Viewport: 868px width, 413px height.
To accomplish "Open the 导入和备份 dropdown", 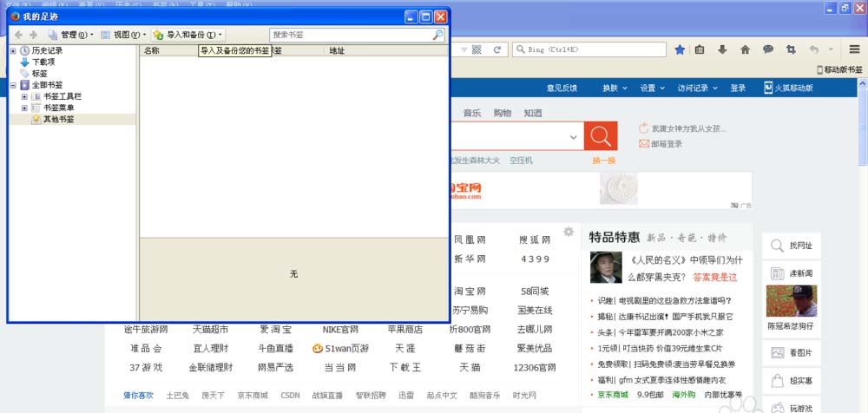I will coord(187,35).
